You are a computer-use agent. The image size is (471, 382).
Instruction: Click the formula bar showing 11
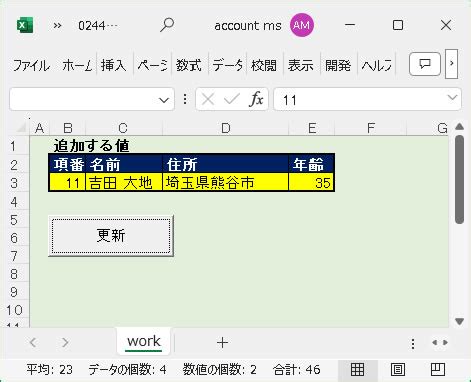click(x=360, y=99)
